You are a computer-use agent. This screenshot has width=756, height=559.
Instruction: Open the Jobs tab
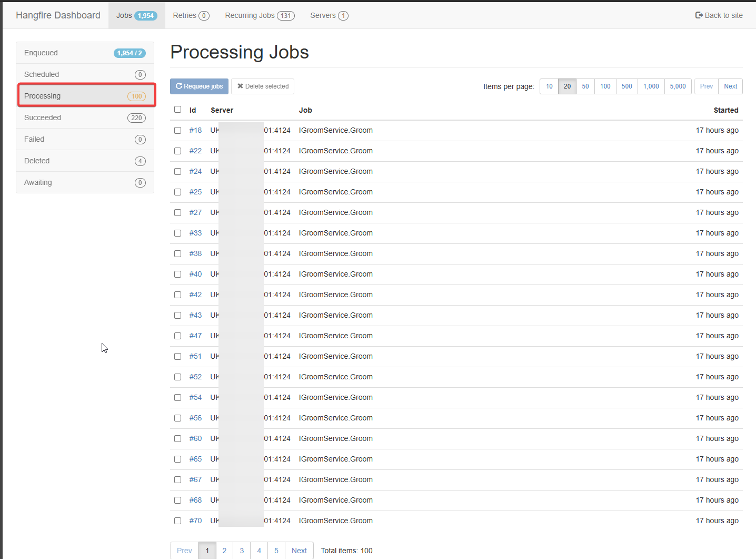pyautogui.click(x=136, y=15)
